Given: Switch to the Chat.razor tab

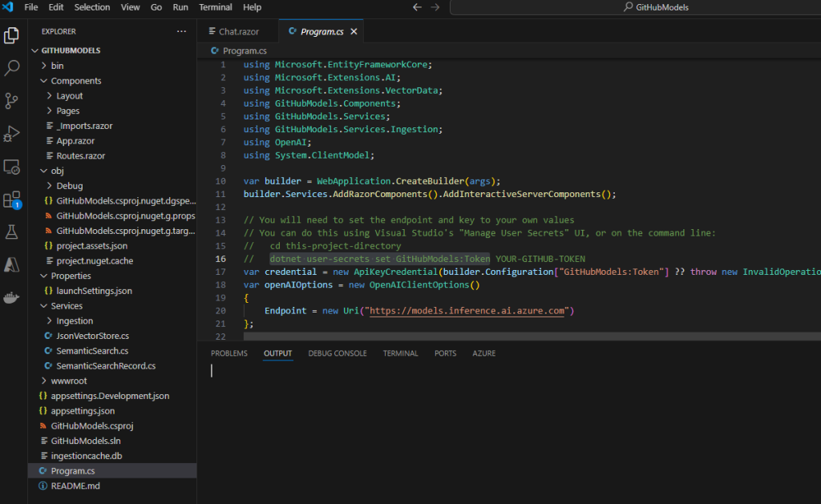Looking at the screenshot, I should click(x=238, y=31).
